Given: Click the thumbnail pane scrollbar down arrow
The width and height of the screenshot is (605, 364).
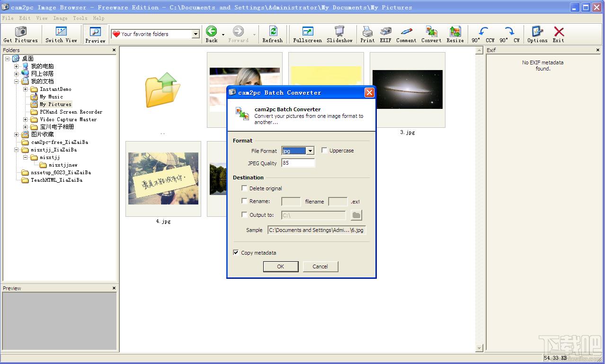Looking at the screenshot, I should pyautogui.click(x=479, y=348).
